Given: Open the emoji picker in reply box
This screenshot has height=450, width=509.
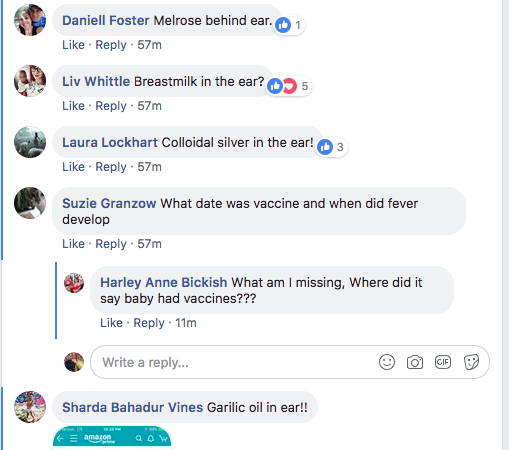Looking at the screenshot, I should (387, 362).
